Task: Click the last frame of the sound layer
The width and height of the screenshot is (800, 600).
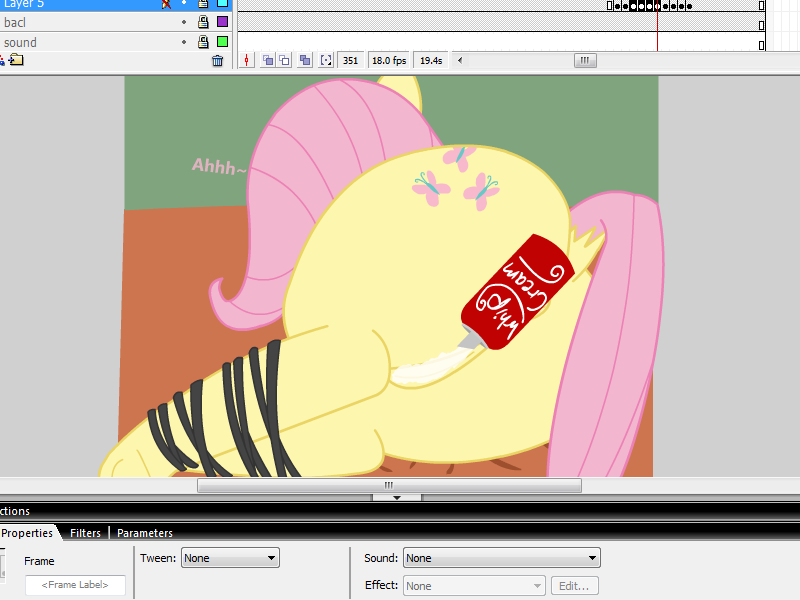Action: pos(761,45)
